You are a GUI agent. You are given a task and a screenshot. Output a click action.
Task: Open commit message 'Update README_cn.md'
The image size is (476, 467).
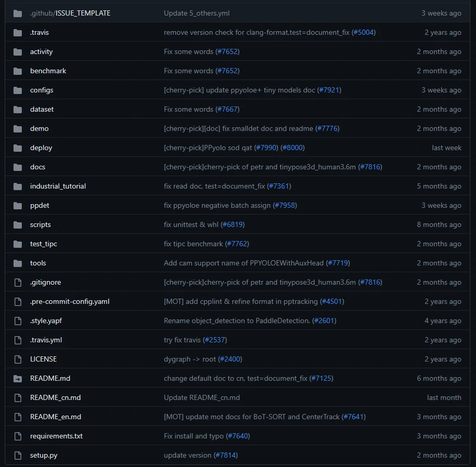(202, 397)
